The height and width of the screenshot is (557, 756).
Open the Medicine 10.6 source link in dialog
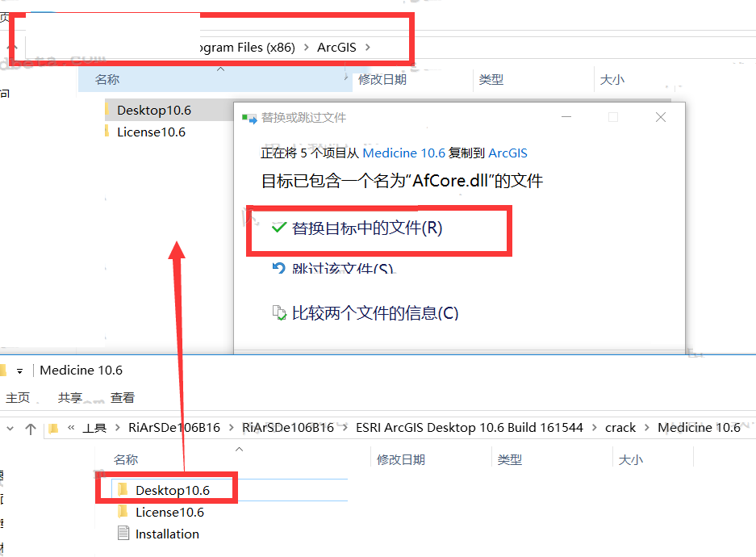(403, 153)
